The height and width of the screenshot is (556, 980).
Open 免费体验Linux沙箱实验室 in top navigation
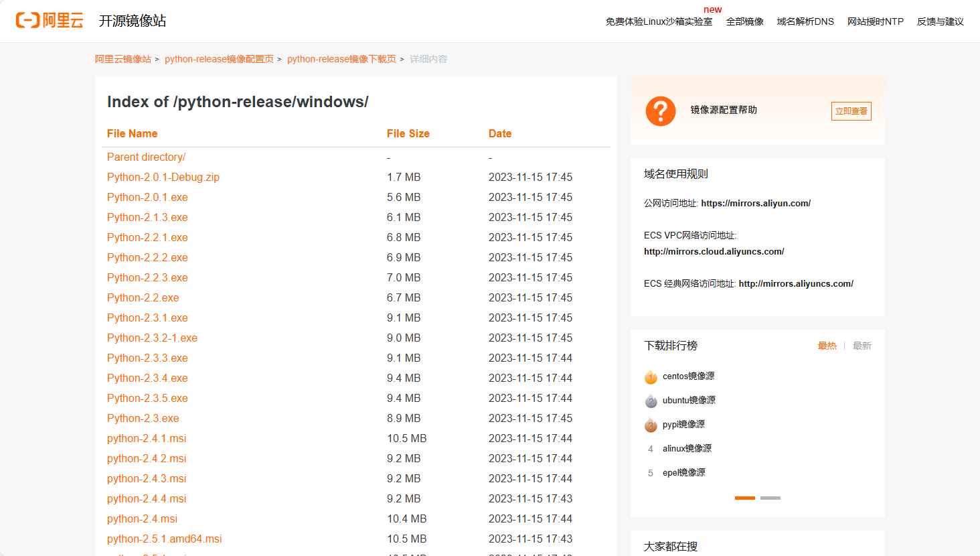659,21
